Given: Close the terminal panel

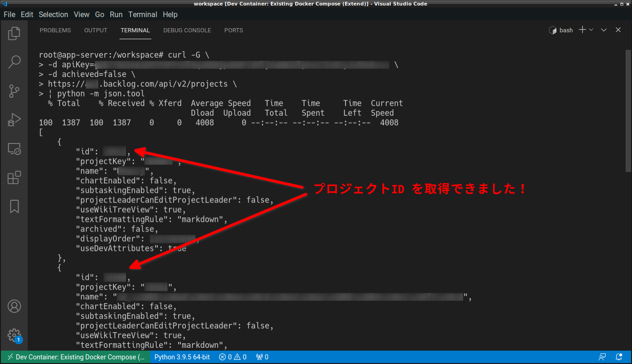Looking at the screenshot, I should pyautogui.click(x=618, y=30).
